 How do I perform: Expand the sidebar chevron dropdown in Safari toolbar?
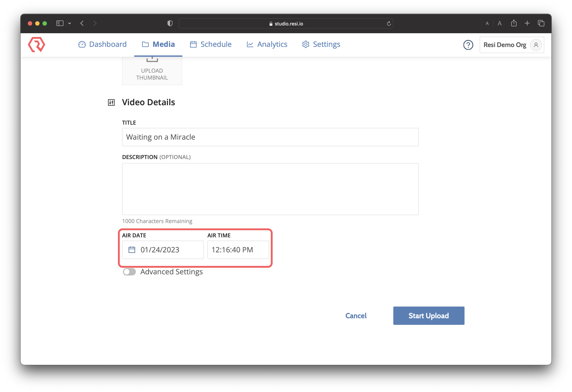[70, 23]
